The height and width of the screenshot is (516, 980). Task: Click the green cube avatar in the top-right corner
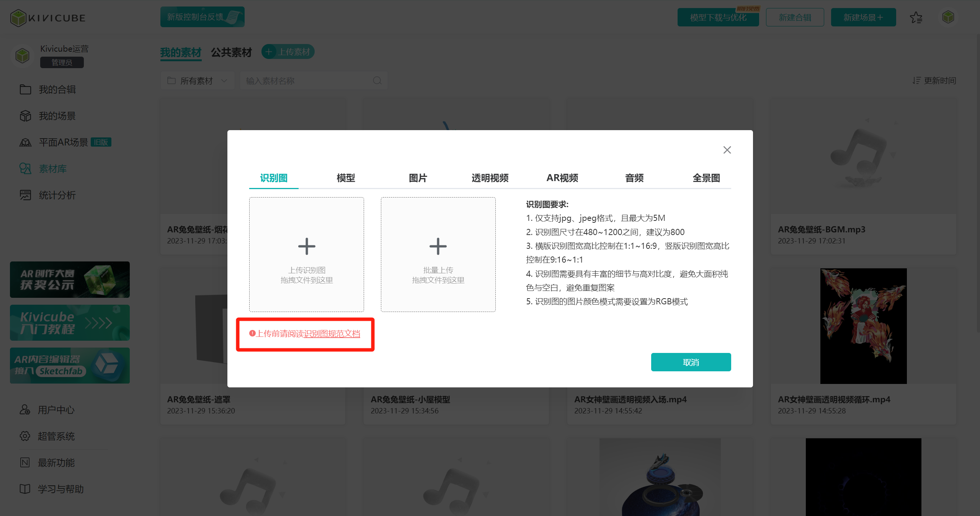[x=948, y=17]
